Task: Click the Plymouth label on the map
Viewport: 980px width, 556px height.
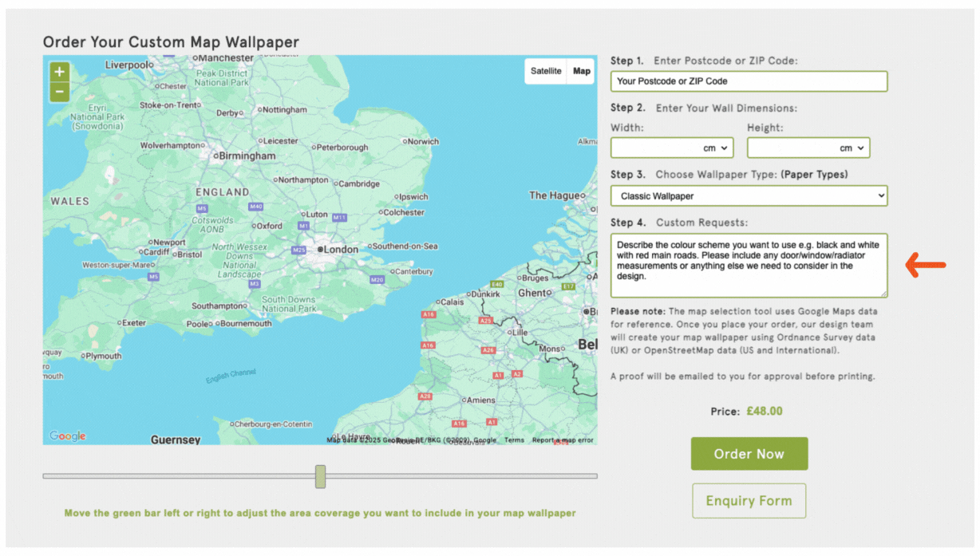Action: [x=104, y=356]
